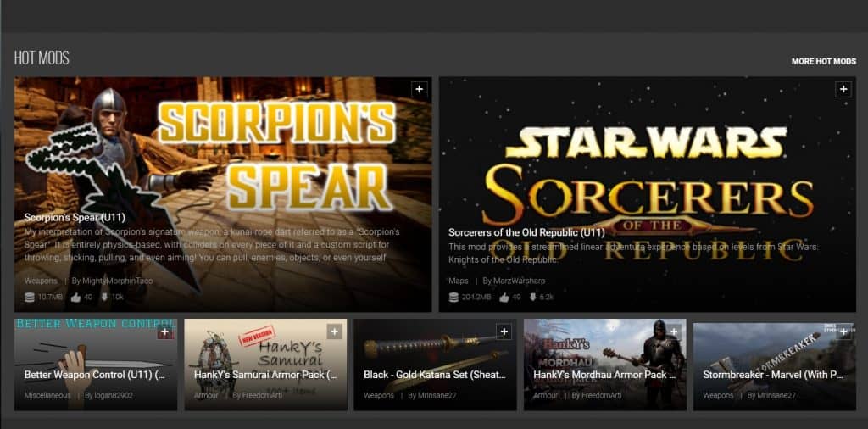Click download arrow icon showing 6.2k
868x429 pixels.
[x=532, y=298]
